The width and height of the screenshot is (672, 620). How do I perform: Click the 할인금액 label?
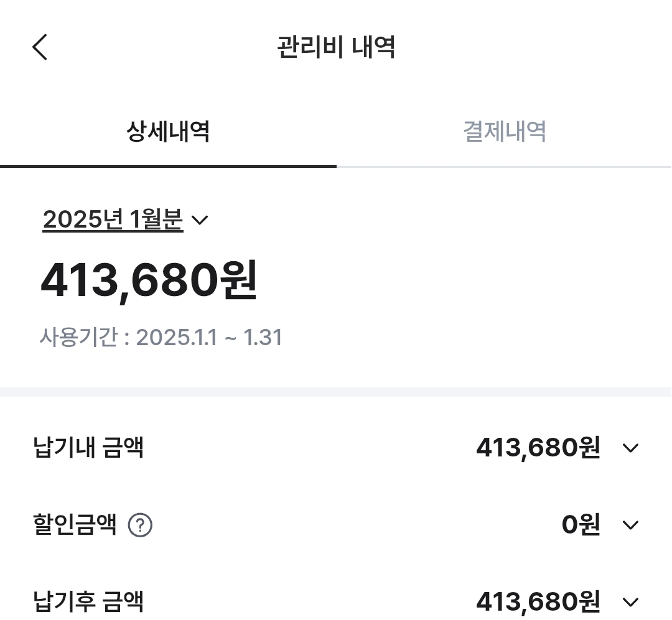(75, 525)
